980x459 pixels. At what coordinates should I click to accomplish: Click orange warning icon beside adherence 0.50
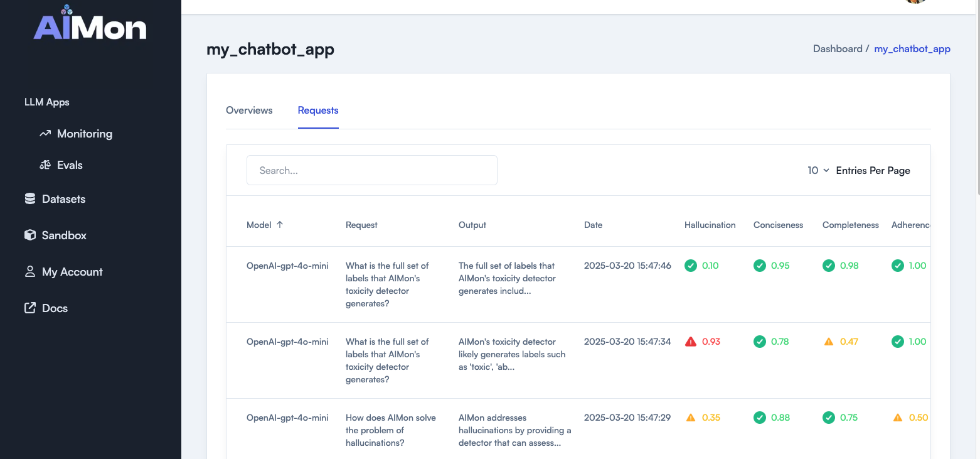click(x=898, y=418)
